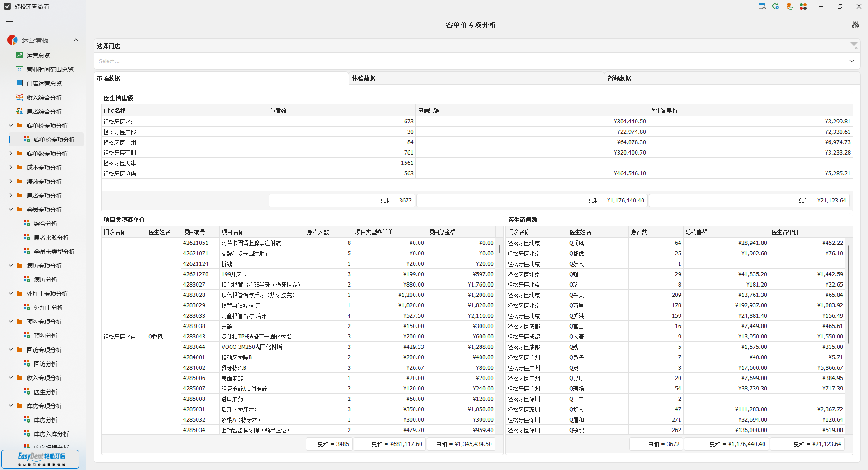Image resolution: width=868 pixels, height=470 pixels.
Task: Click the chart icon of 运营总览
Action: coord(19,55)
